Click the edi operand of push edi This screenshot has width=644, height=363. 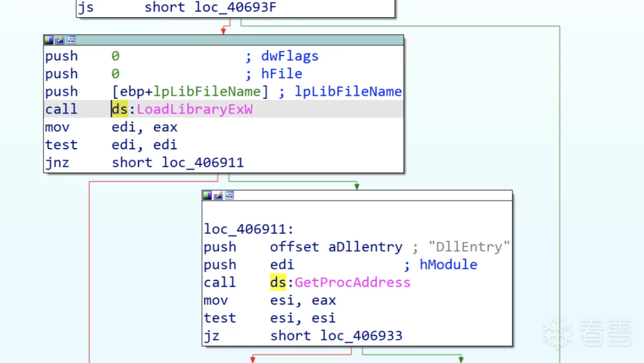282,265
